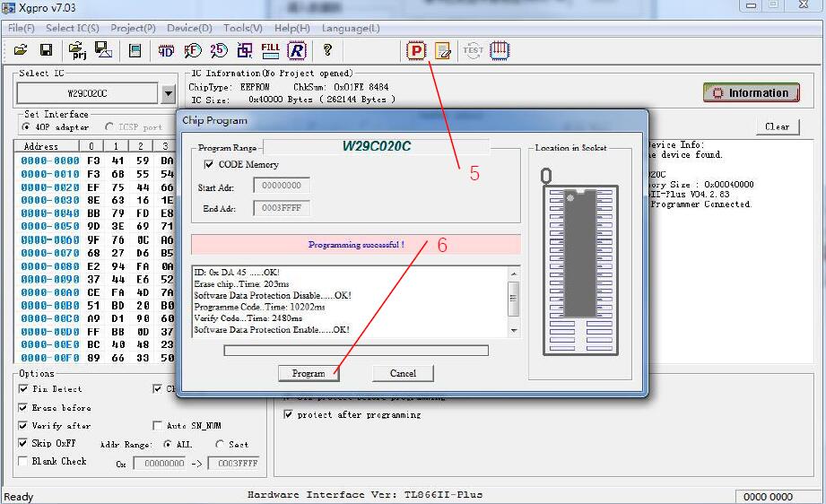Open the Project(P) menu
Screen dimensions: 826x504
133,28
